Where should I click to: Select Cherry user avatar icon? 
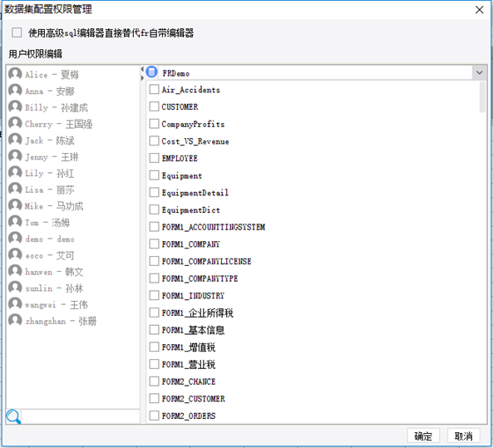click(15, 123)
